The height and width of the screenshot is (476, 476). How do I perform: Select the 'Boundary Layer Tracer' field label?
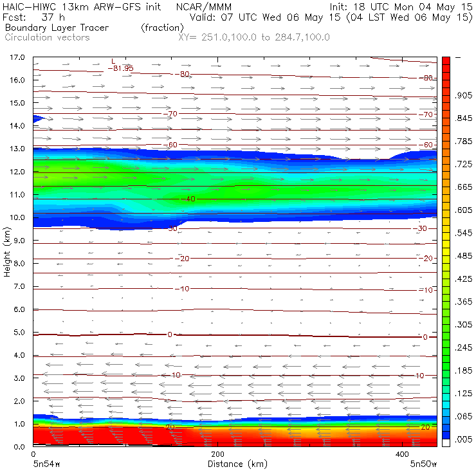click(x=57, y=28)
